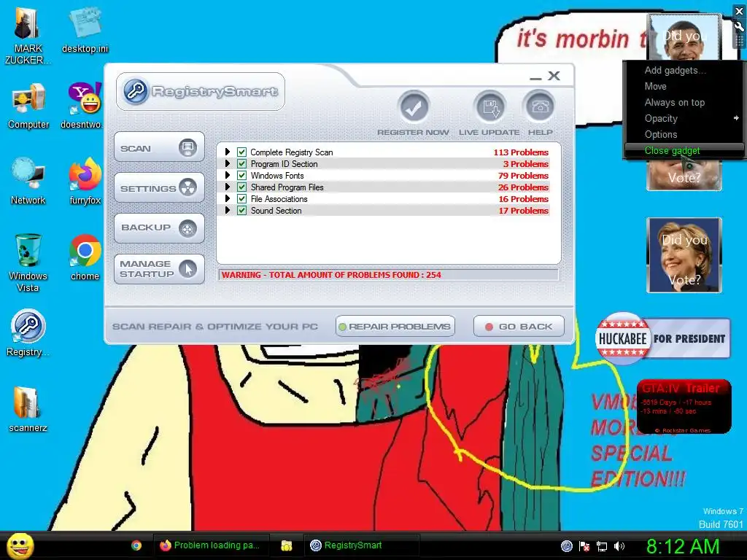Expand the Sound Section row arrow
Image resolution: width=747 pixels, height=560 pixels.
click(228, 210)
